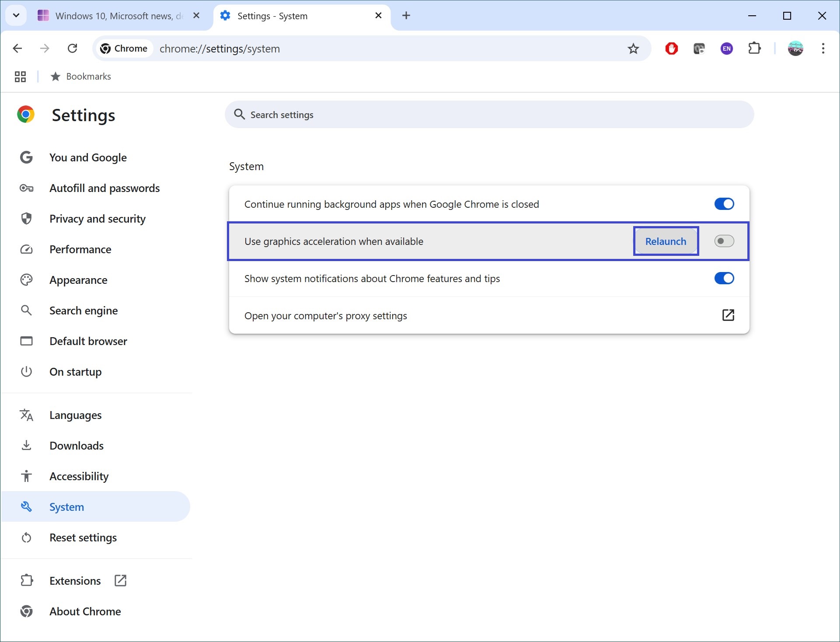840x642 pixels.
Task: Click the back navigation arrow
Action: (17, 49)
